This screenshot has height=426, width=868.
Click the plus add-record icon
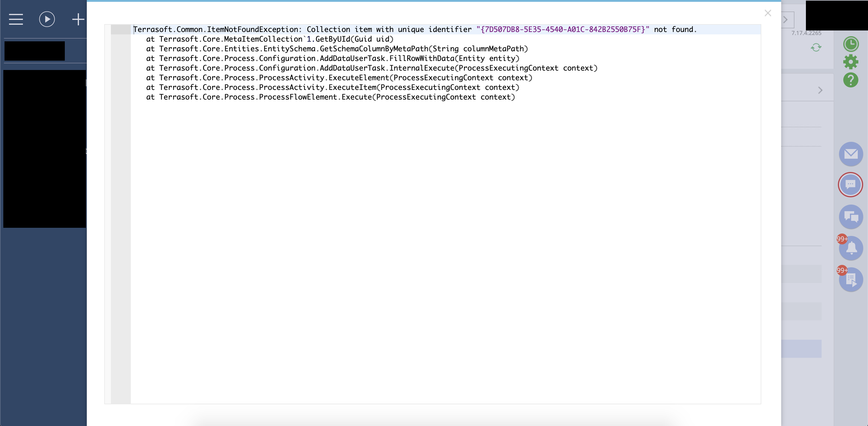pos(78,19)
